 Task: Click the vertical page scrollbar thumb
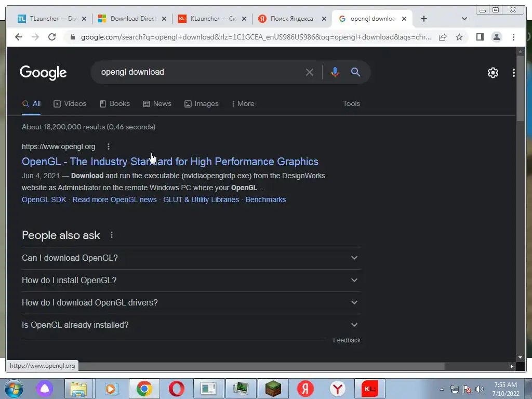[520, 88]
